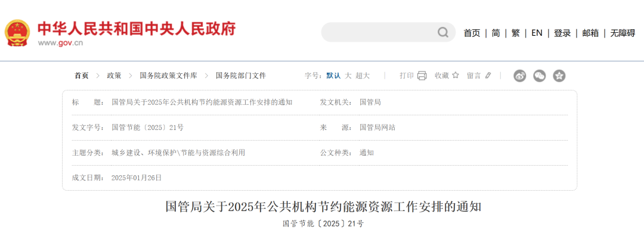
Task: Set font size to 默认
Action: 333,76
